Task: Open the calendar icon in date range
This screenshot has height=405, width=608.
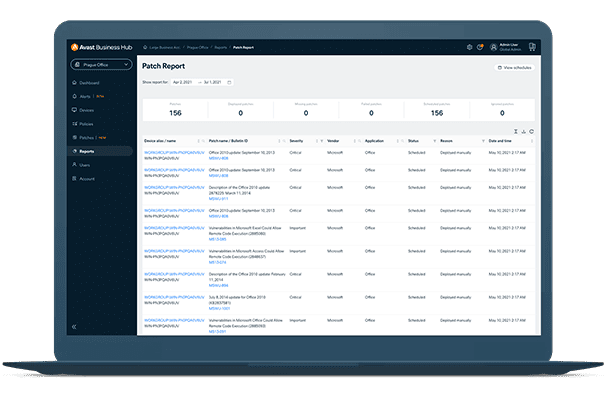Action: tap(229, 82)
